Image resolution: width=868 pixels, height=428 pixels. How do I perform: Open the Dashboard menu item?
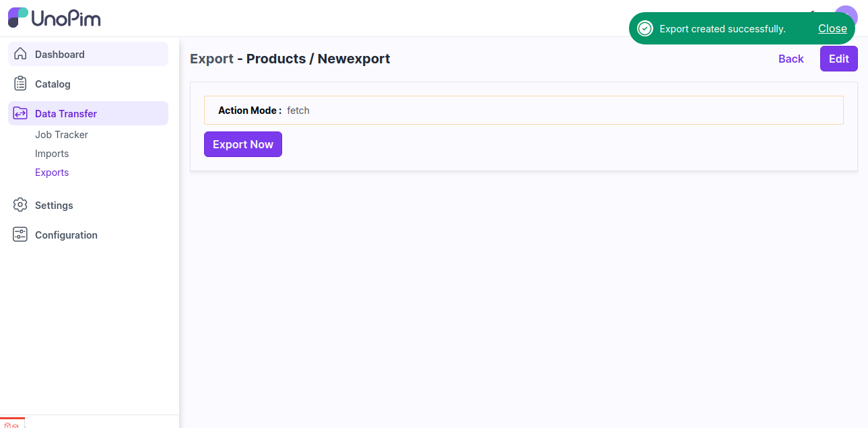click(60, 55)
